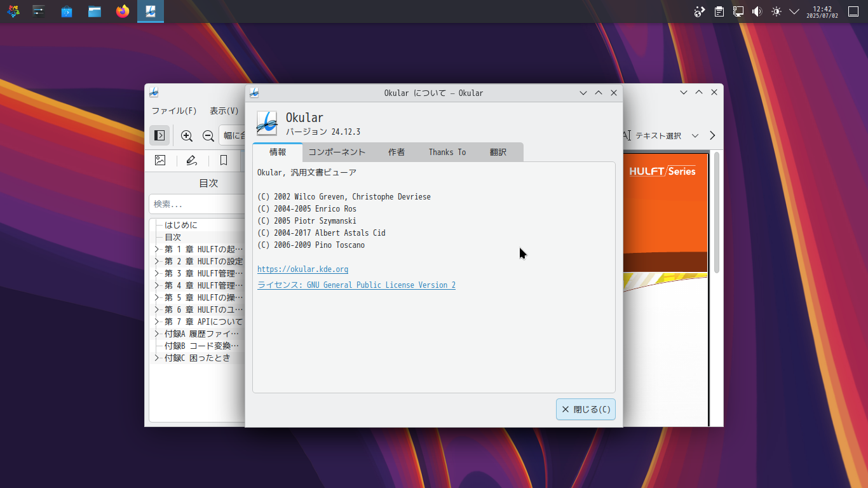Minimize the Okular について dialog
868x488 pixels.
tap(583, 93)
